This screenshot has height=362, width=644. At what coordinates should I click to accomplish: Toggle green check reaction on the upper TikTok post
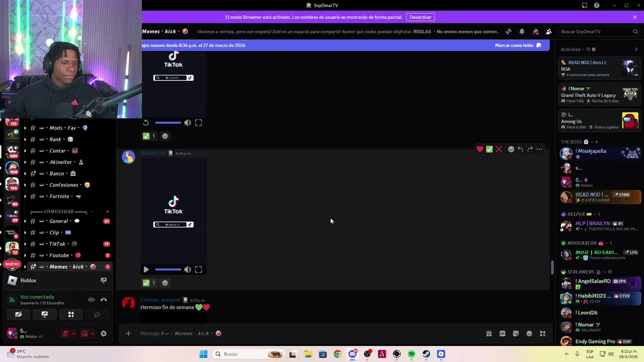149,136
